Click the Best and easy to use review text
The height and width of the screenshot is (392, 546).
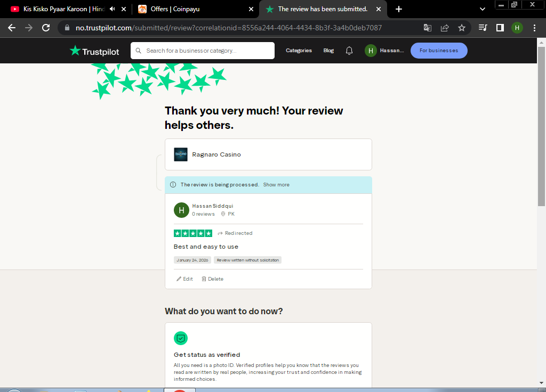206,247
